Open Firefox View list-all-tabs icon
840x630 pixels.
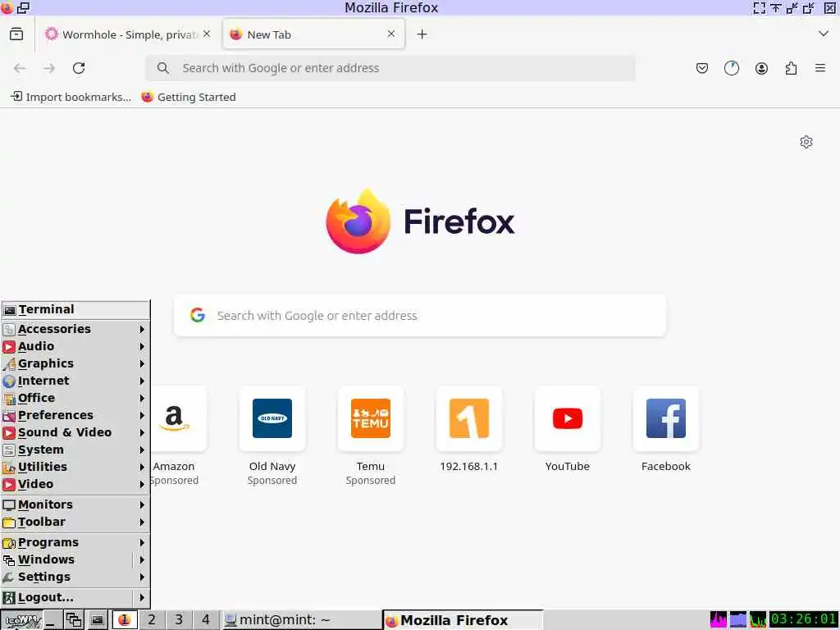(16, 34)
